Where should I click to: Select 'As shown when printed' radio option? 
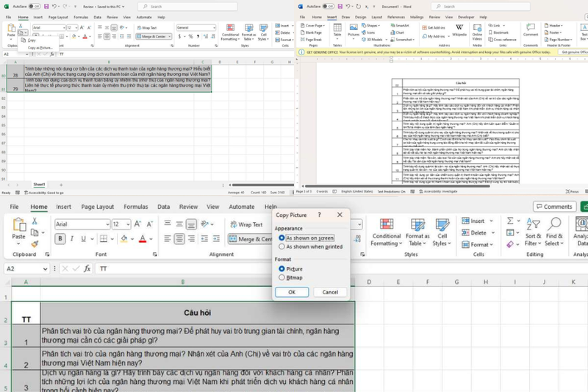[x=282, y=246]
